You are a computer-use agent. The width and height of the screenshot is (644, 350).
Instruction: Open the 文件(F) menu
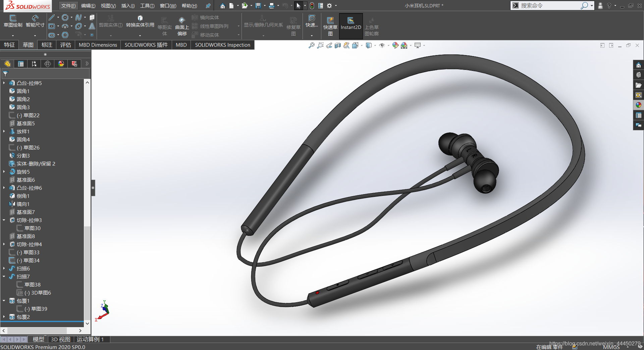click(x=68, y=6)
